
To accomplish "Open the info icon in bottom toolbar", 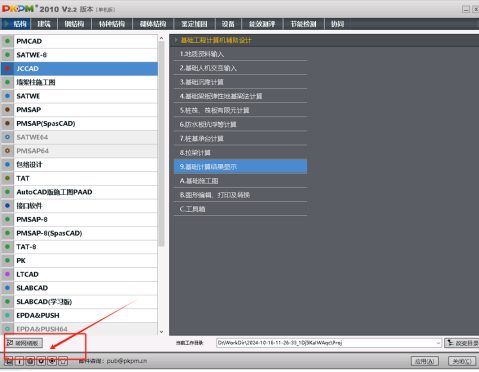I will coord(19,361).
